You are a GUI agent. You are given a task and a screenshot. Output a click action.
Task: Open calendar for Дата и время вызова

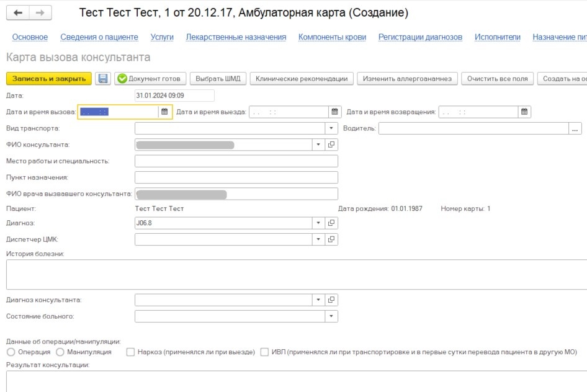[x=164, y=112]
